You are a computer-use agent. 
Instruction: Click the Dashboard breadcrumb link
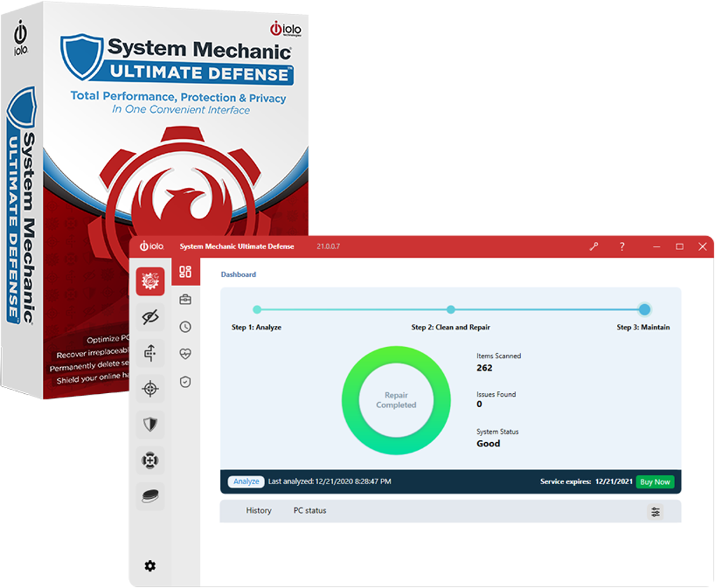(238, 275)
